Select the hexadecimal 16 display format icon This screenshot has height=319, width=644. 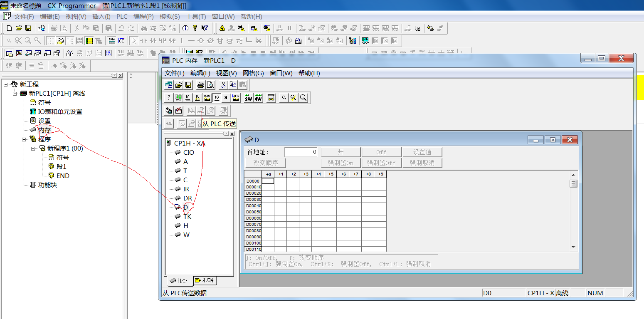[x=217, y=98]
